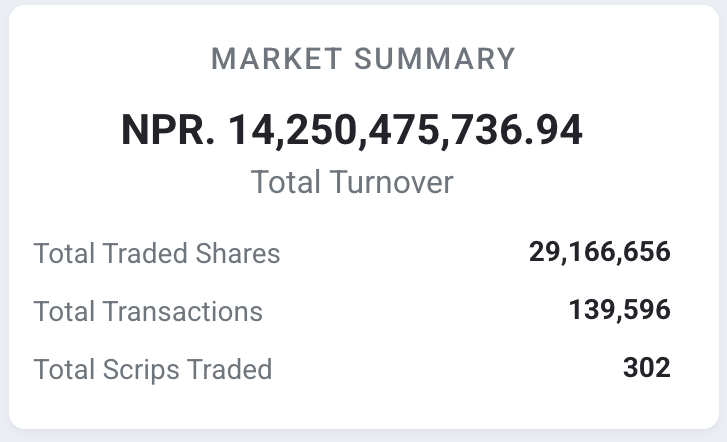Click the word Scrips in the last row
The width and height of the screenshot is (727, 442).
click(137, 369)
